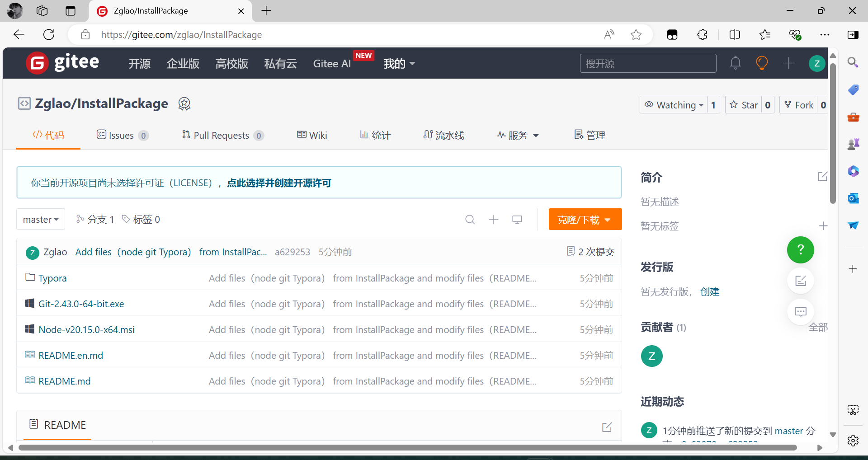This screenshot has width=868, height=460.
Task: Click the Fork button
Action: coord(798,105)
